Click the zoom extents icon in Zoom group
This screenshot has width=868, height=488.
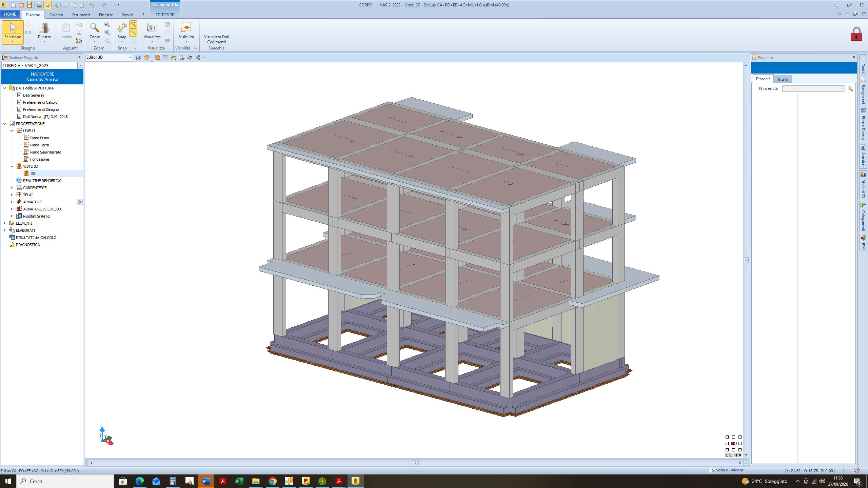[x=107, y=33]
